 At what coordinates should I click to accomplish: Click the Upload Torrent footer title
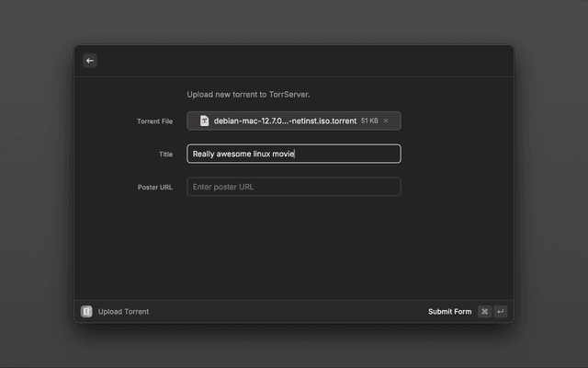point(123,311)
